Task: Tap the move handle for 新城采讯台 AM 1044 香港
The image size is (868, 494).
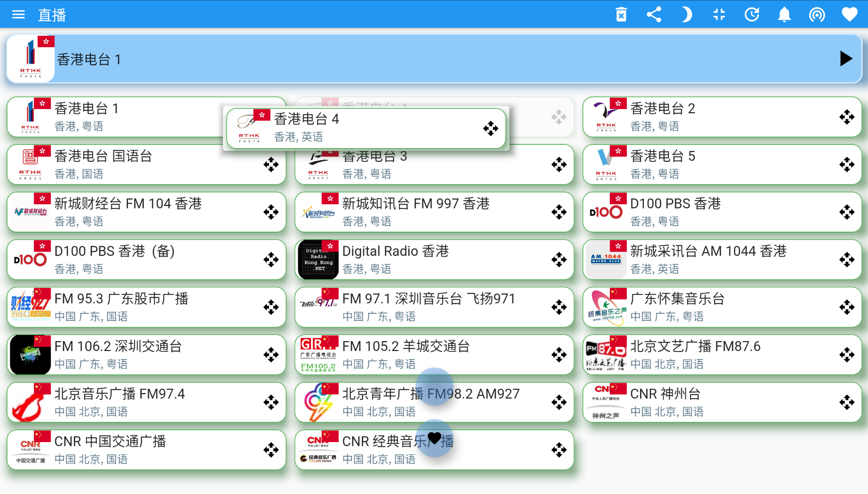Action: [847, 260]
